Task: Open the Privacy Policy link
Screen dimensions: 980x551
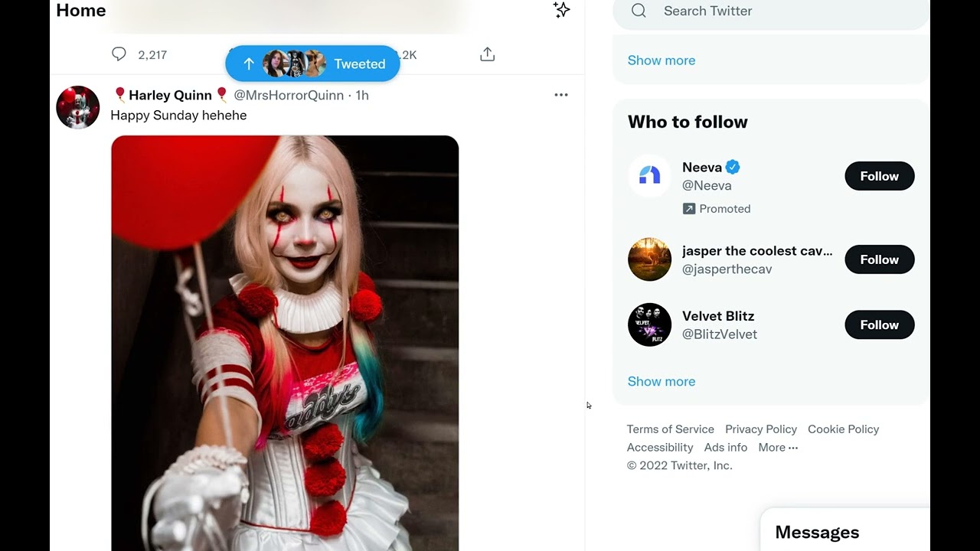Action: click(761, 429)
